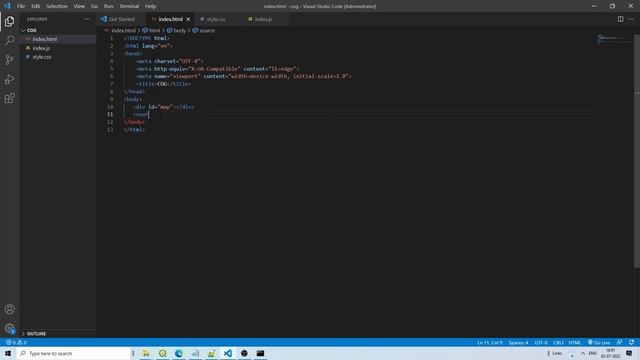Open the Run menu
640x360 pixels.
click(109, 6)
